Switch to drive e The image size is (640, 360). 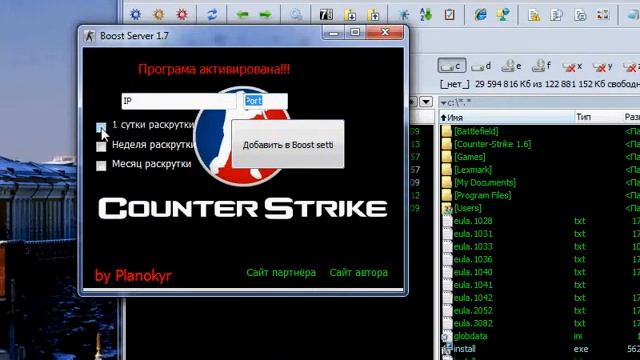tap(511, 66)
